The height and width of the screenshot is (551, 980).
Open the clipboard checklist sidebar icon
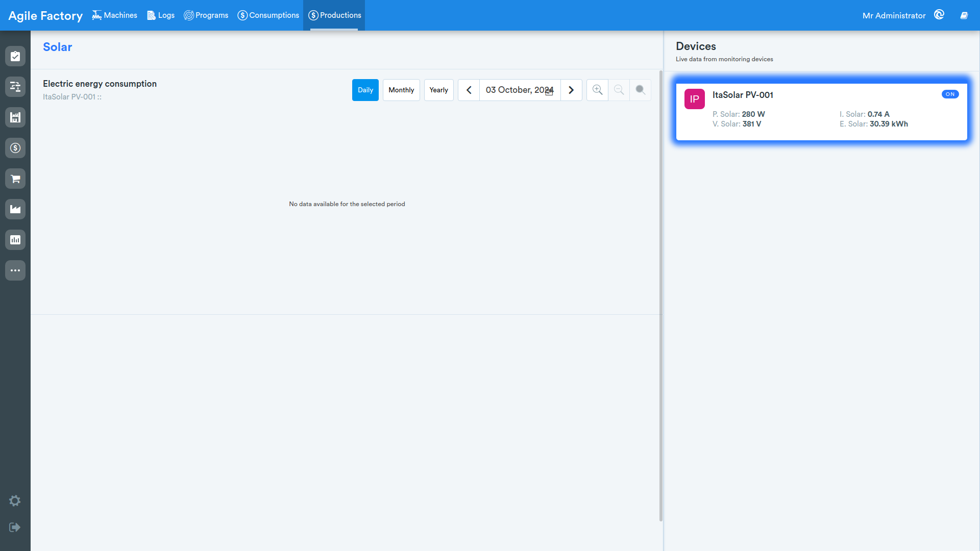coord(15,56)
